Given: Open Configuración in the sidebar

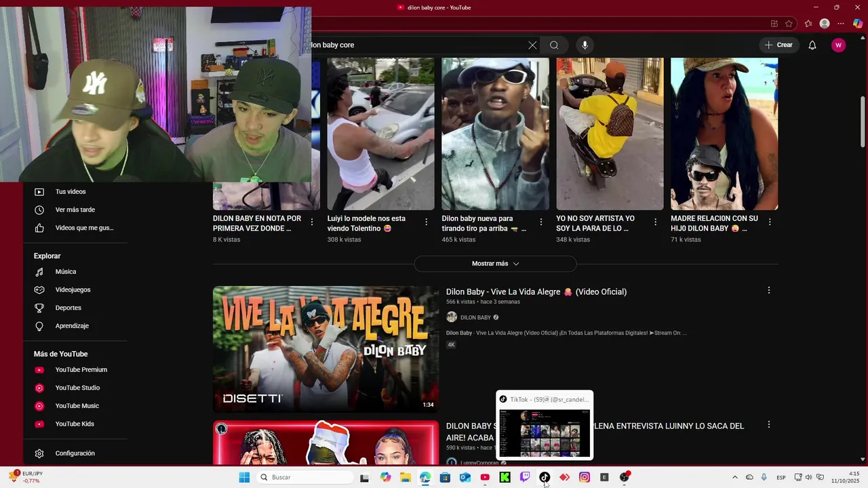Looking at the screenshot, I should tap(75, 453).
